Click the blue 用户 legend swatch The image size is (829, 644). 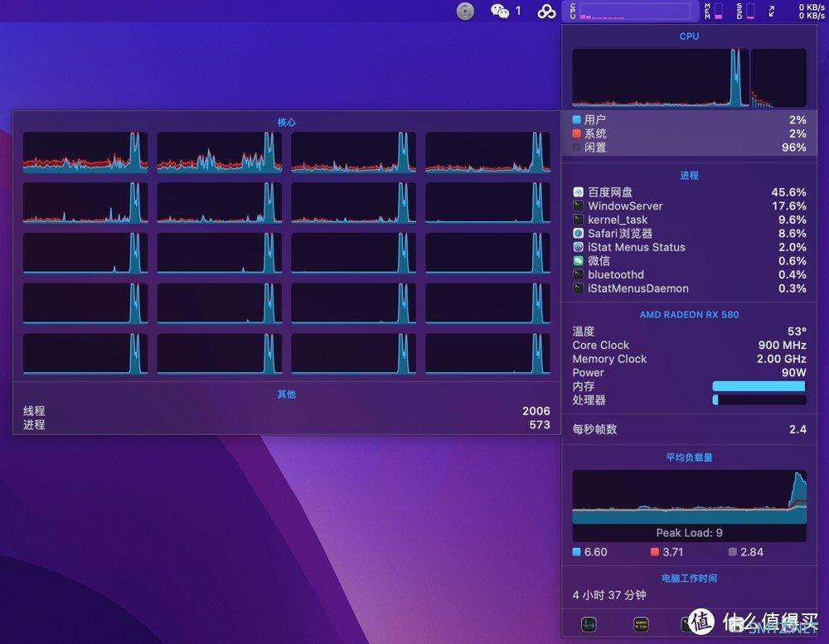tap(576, 119)
